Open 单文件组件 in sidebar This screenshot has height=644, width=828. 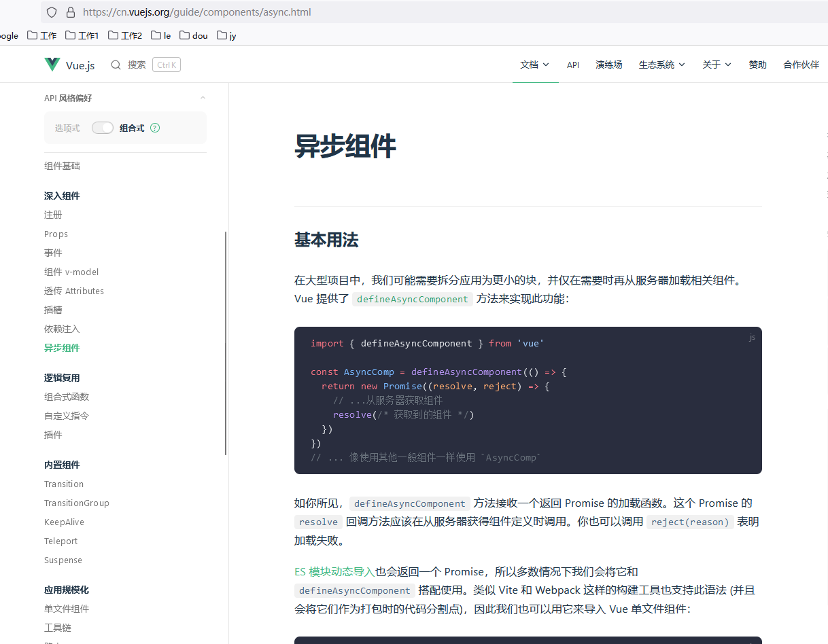[x=67, y=609]
